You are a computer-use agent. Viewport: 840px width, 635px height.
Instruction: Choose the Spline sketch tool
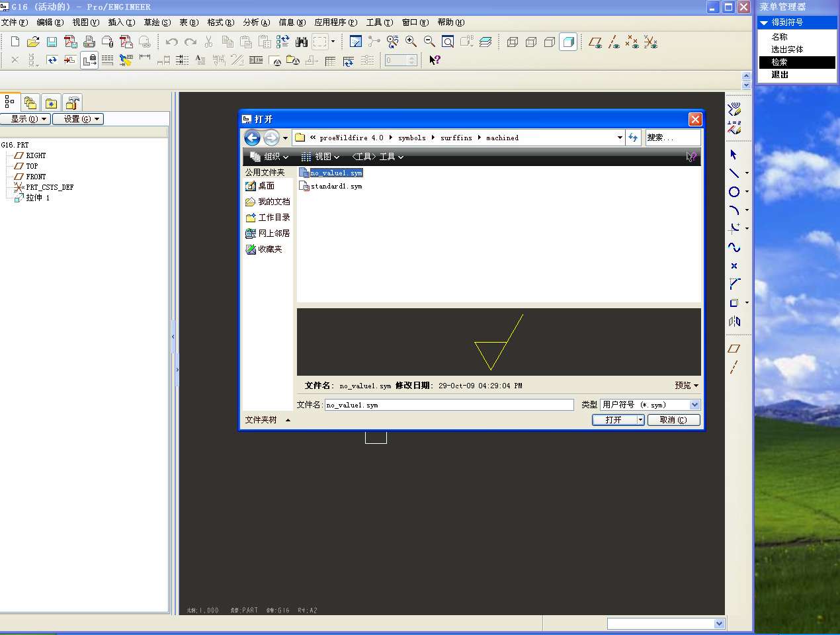(x=734, y=247)
